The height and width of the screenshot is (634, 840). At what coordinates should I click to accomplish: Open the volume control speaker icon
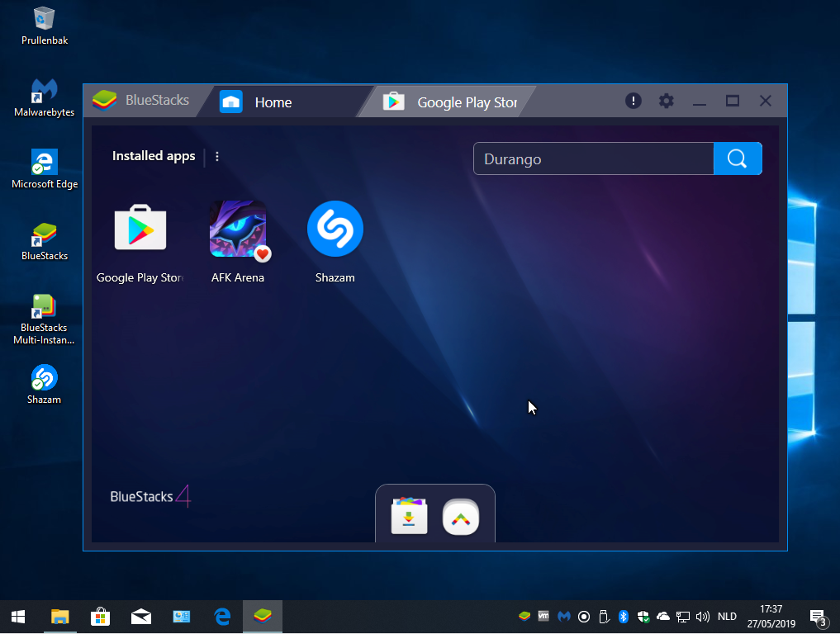point(702,617)
